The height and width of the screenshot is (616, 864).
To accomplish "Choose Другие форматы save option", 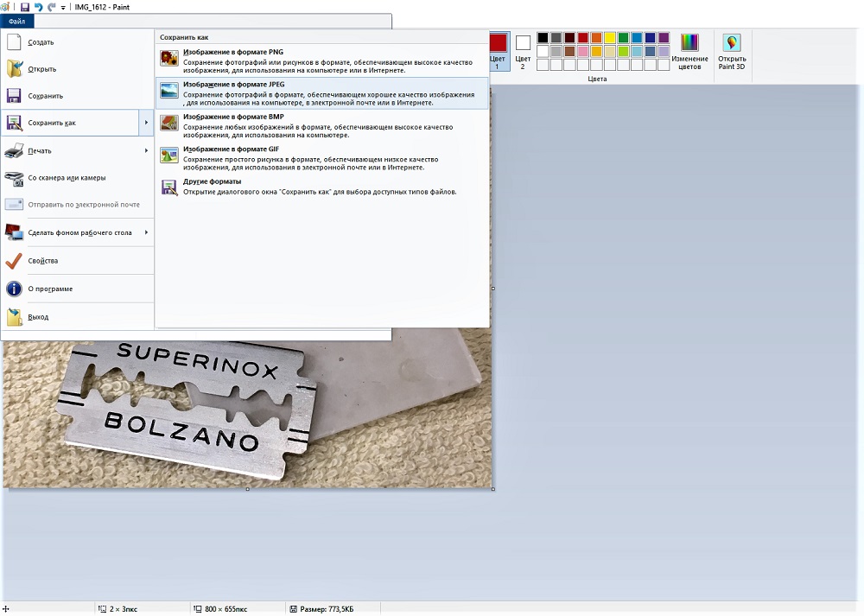I will click(322, 187).
